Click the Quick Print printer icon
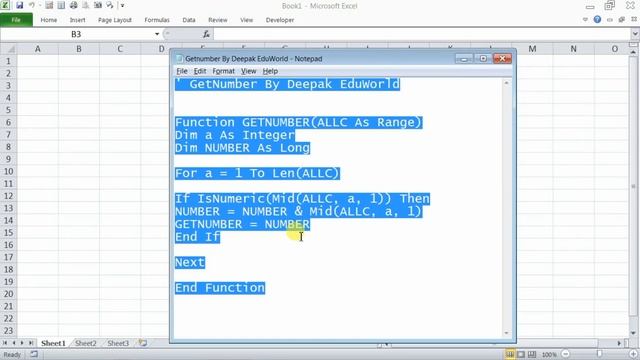Image resolution: width=640 pixels, height=360 pixels. pyautogui.click(x=73, y=5)
